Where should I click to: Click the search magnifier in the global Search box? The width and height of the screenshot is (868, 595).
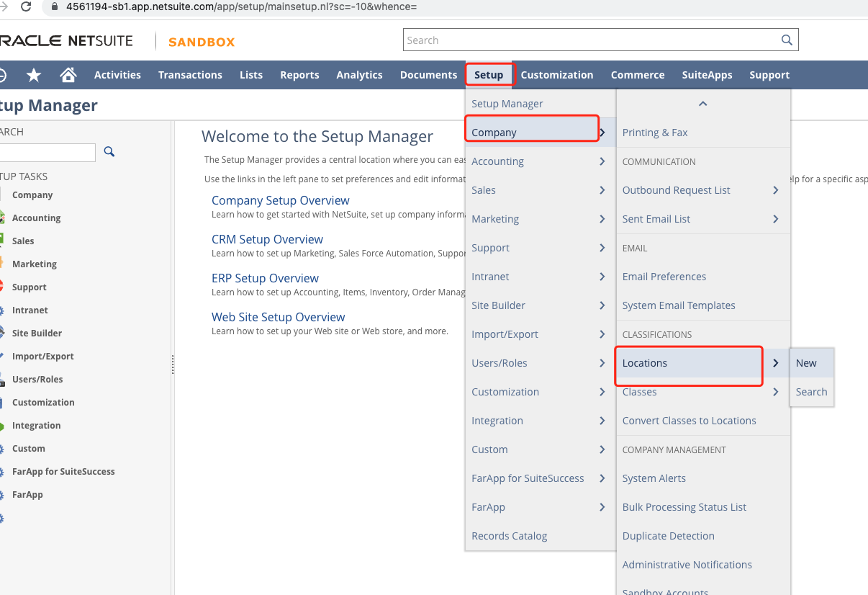[787, 40]
